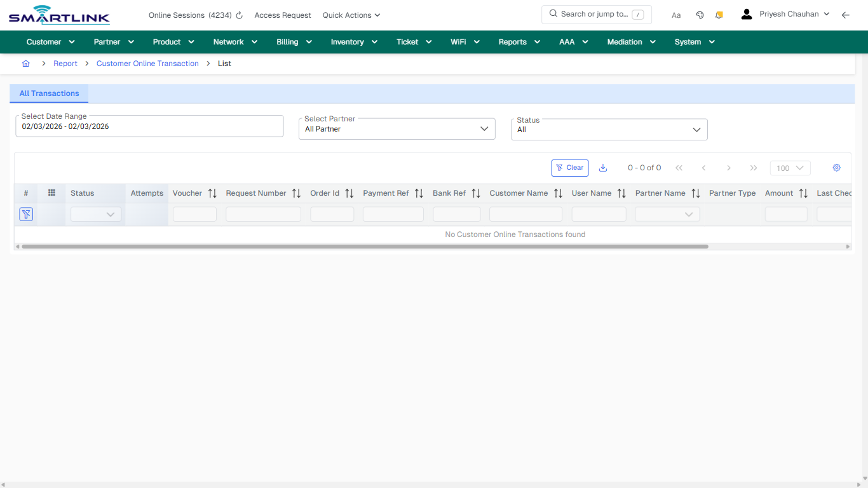Refresh Online Sessions count
The width and height of the screenshot is (868, 488).
coord(238,15)
